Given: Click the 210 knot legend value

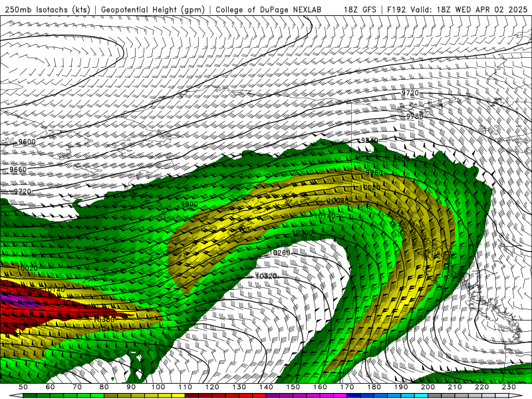Looking at the screenshot, I should coord(455,387).
